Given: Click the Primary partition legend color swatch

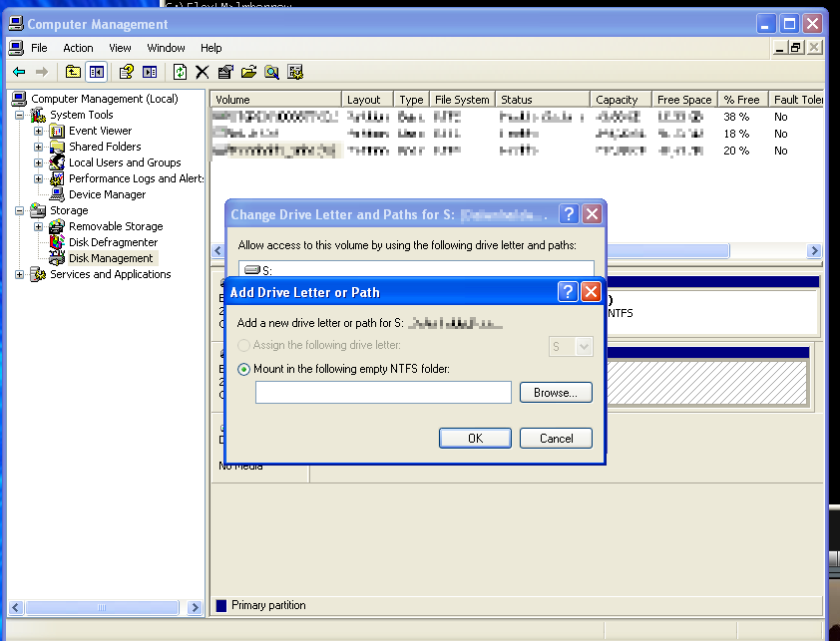Looking at the screenshot, I should [221, 606].
